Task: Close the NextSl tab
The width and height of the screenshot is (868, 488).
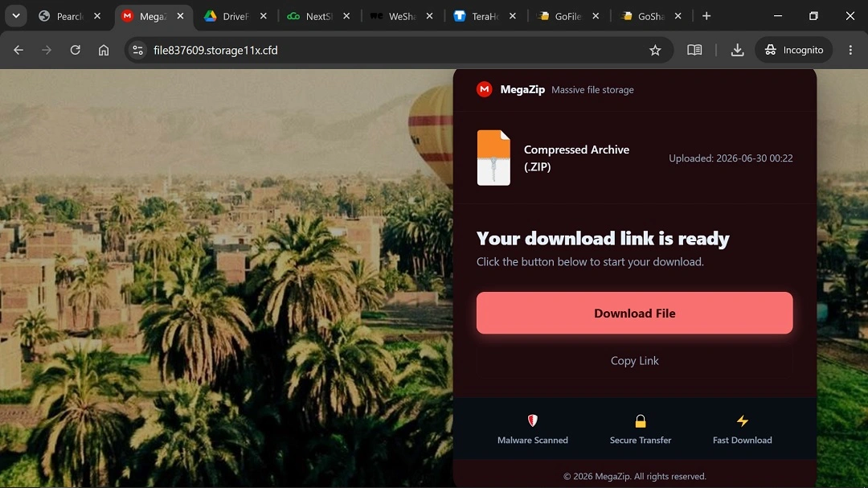Action: 346,16
